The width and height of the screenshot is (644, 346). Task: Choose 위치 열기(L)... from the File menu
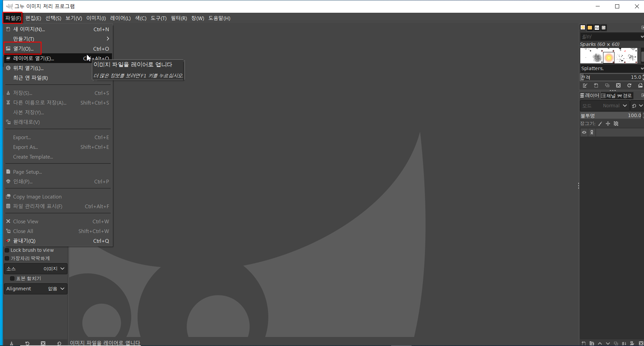point(58,68)
